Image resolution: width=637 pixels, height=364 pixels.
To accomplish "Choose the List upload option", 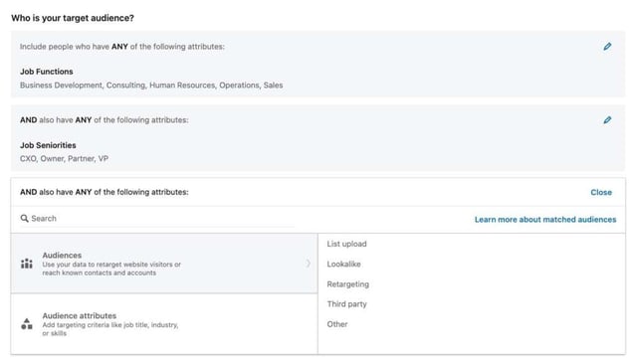I will pos(346,244).
